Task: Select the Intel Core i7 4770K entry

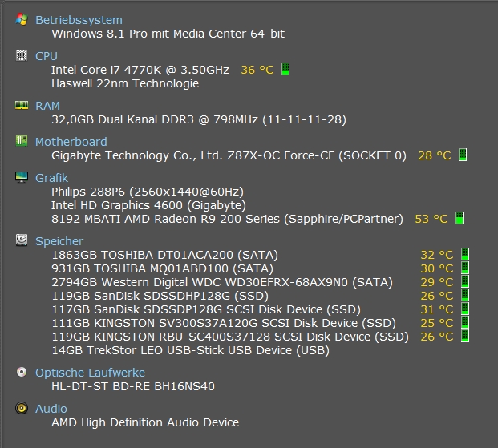Action: (x=140, y=70)
